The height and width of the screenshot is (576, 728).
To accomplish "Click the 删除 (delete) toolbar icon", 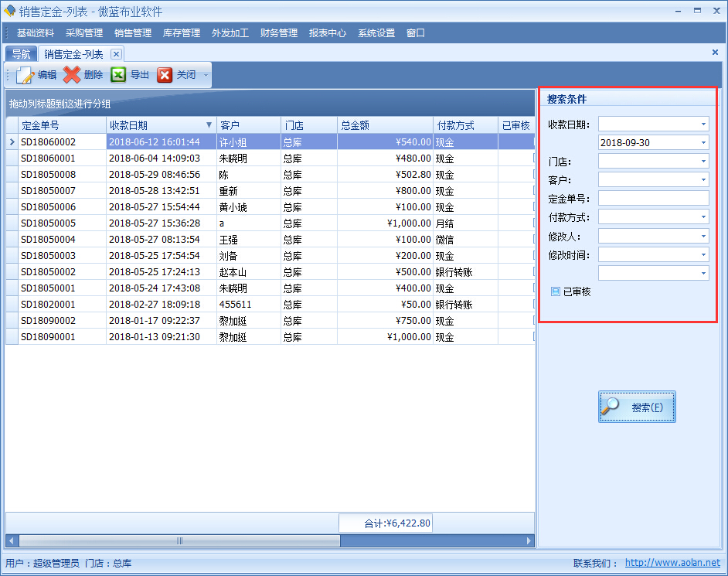I will [73, 75].
